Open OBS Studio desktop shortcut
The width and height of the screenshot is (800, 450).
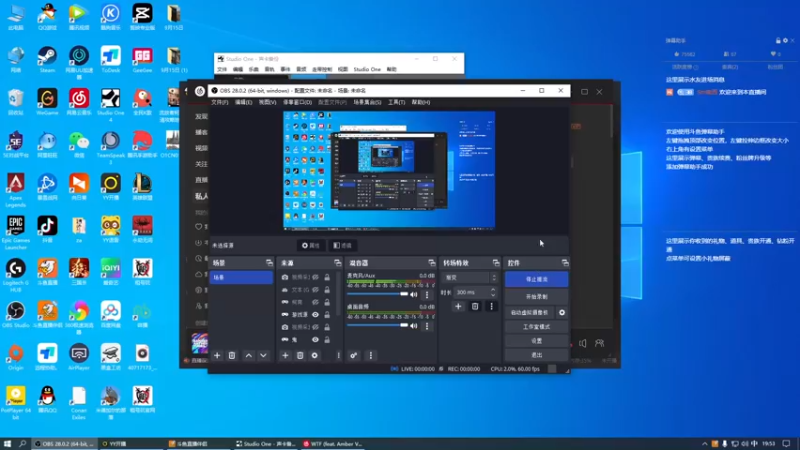[x=15, y=314]
